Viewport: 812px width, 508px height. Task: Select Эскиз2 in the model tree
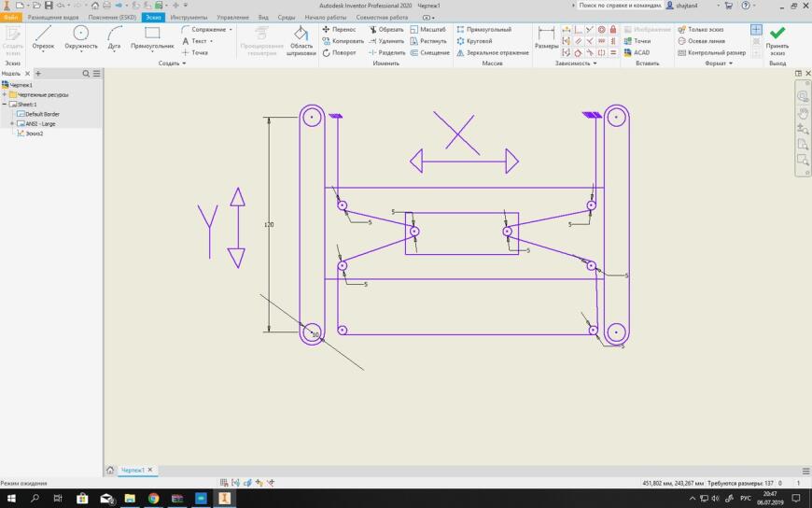click(35, 134)
